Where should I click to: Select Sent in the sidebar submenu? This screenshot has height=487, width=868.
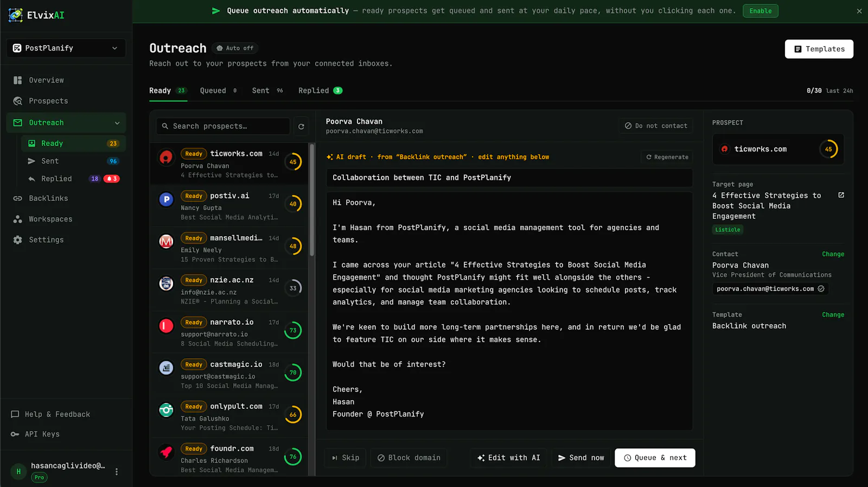[73, 161]
